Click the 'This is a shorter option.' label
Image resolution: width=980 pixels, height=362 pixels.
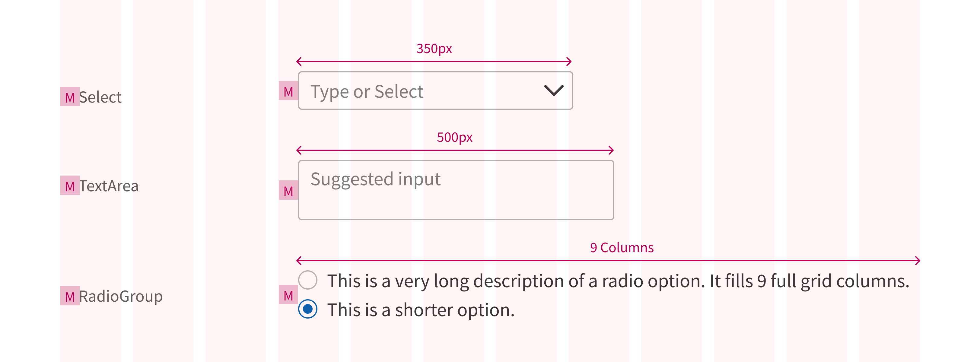(421, 310)
